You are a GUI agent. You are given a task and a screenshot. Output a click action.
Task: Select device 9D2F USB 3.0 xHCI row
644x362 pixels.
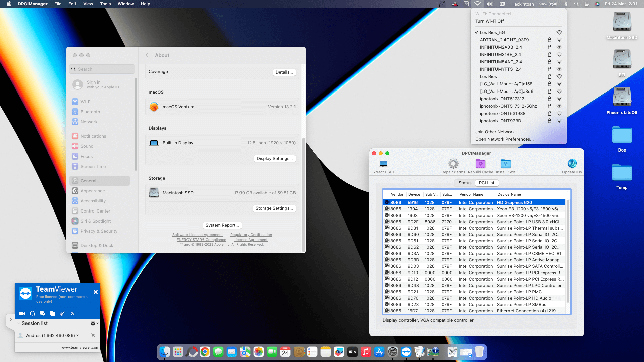(x=474, y=222)
